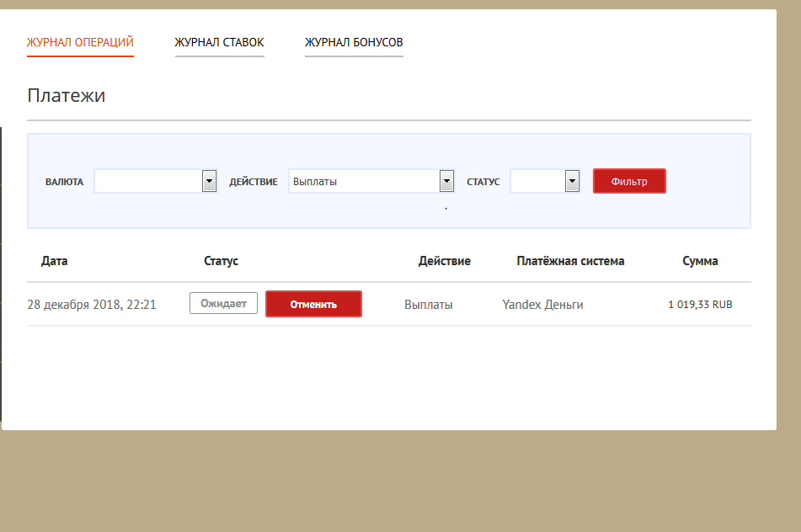Switch to the Журнал ставок tab
801x532 pixels.
tap(219, 42)
